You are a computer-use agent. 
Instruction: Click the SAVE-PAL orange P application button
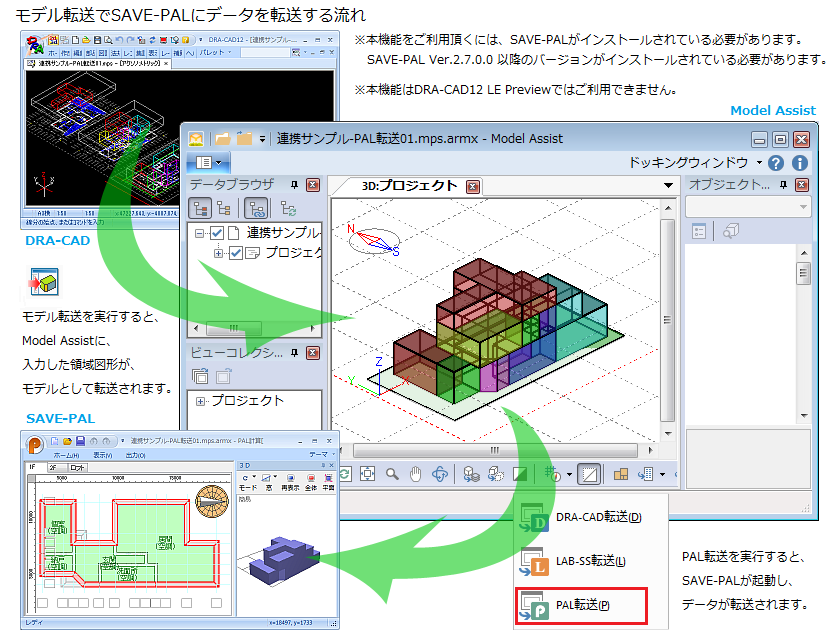point(35,444)
